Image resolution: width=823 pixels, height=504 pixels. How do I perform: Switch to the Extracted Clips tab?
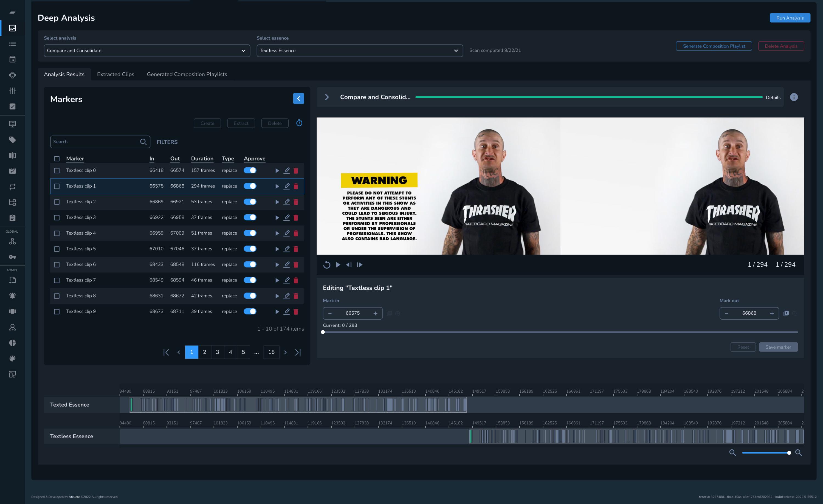[x=115, y=74]
